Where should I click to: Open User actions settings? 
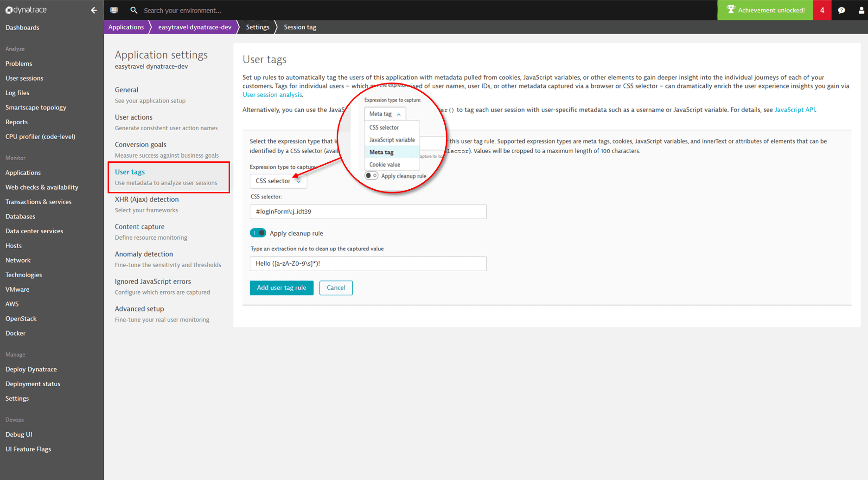pyautogui.click(x=134, y=117)
